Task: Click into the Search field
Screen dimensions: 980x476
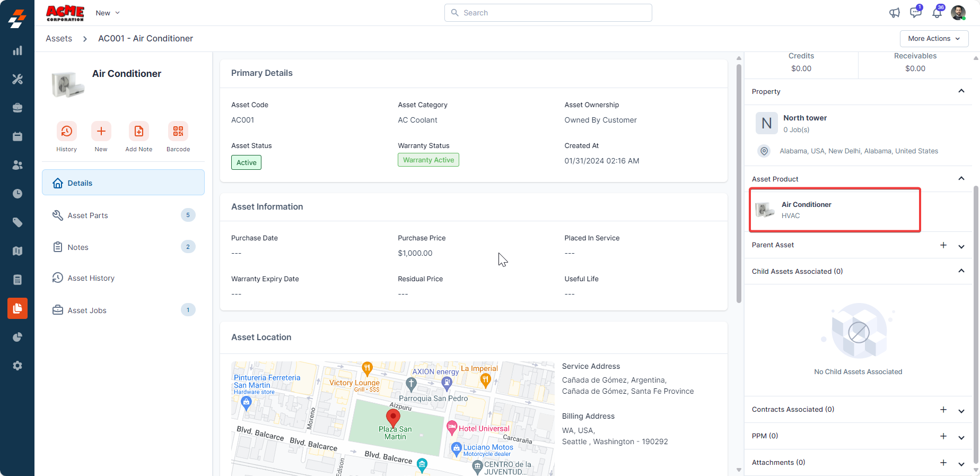Action: point(548,13)
